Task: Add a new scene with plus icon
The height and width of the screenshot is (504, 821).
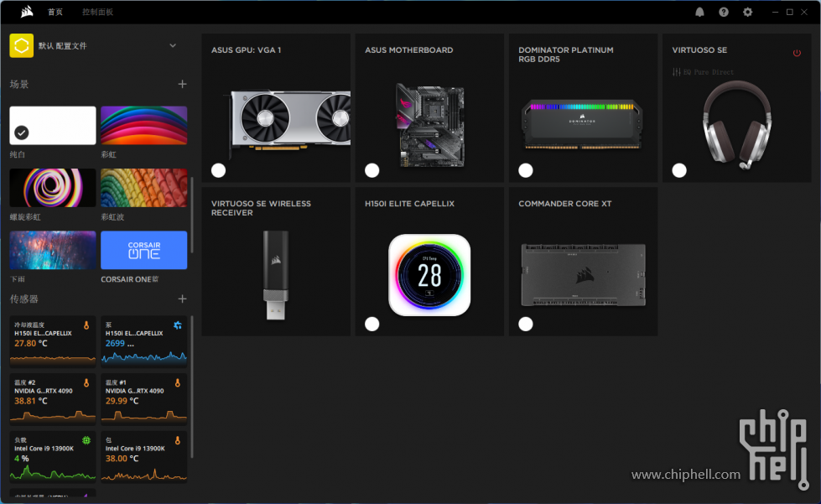Action: coord(182,84)
